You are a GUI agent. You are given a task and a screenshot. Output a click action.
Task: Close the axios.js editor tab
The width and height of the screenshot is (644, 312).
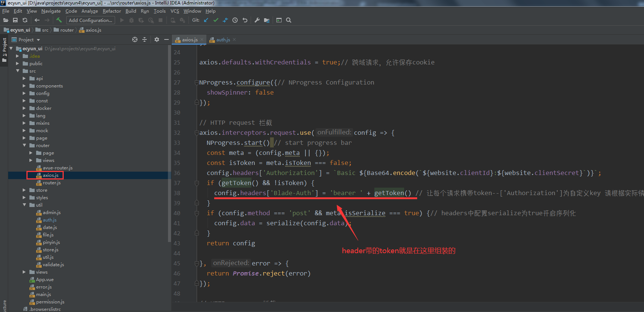(x=202, y=40)
